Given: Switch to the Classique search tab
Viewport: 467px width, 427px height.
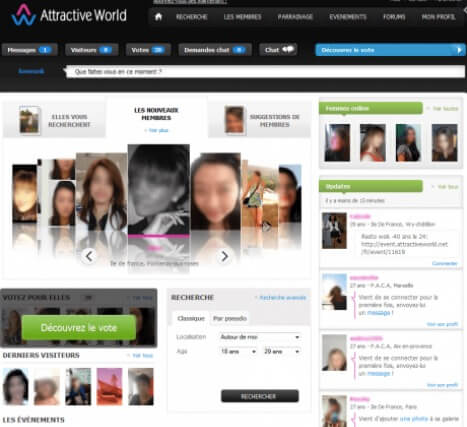Looking at the screenshot, I should [191, 319].
